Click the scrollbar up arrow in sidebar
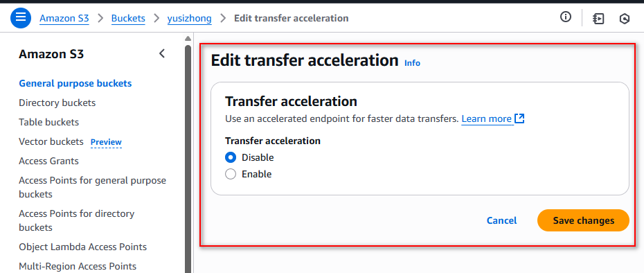Screen dimensions: 644x273 tap(188, 39)
